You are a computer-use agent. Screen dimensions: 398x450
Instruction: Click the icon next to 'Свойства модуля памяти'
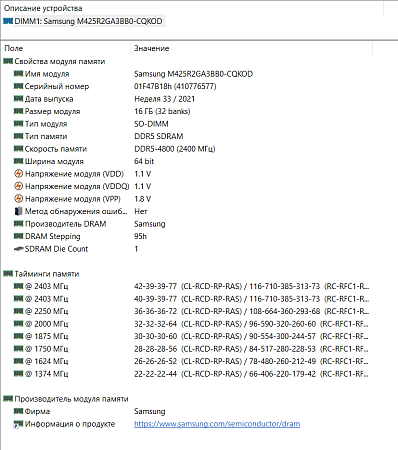coord(8,61)
